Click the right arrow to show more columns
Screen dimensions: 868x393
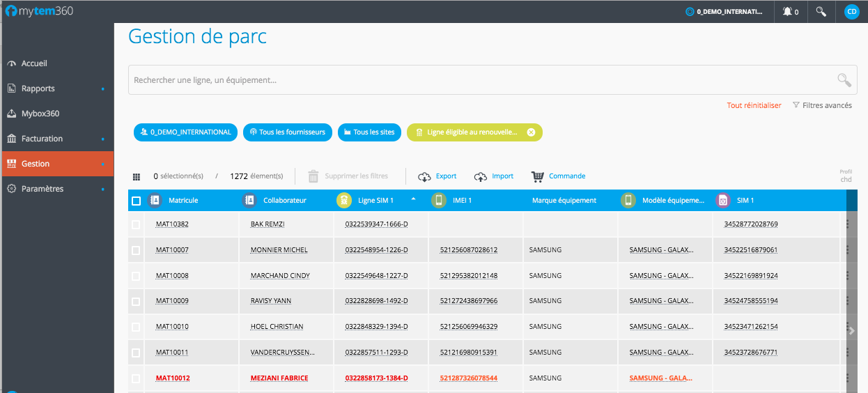tap(852, 331)
